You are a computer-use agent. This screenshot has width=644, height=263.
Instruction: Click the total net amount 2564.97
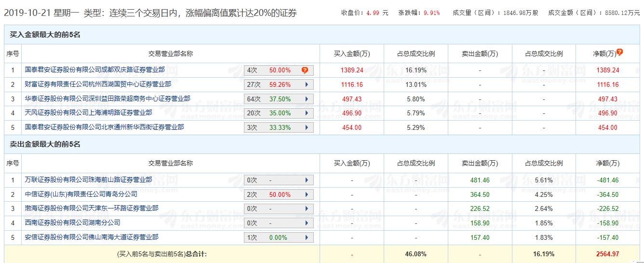click(x=607, y=254)
